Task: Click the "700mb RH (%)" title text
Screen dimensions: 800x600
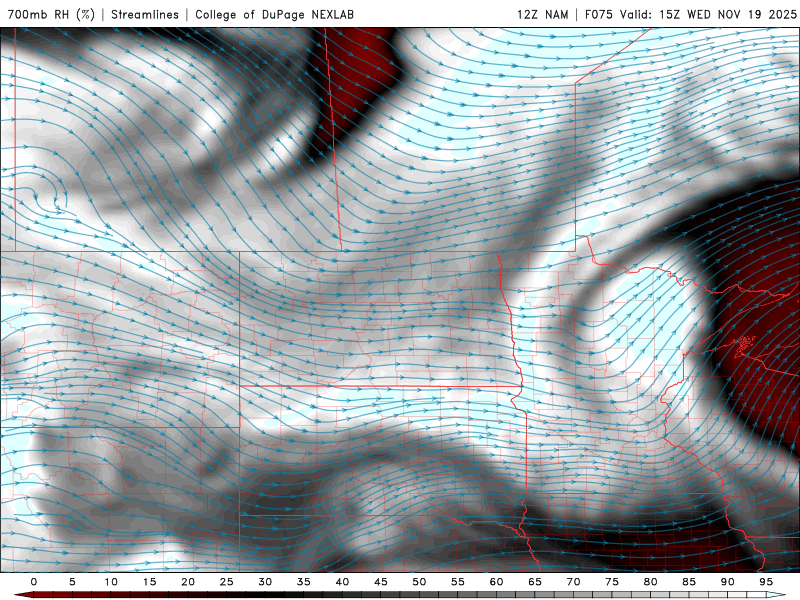Action: [x=51, y=14]
